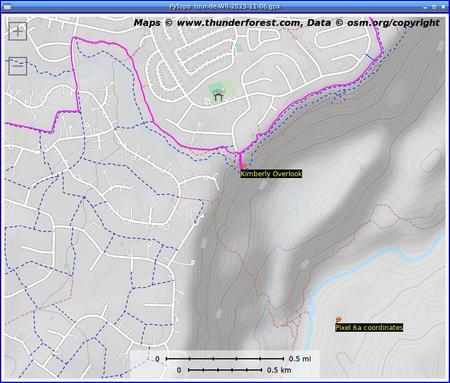Zoom in with the plus button
This screenshot has width=450, height=383.
pos(17,31)
